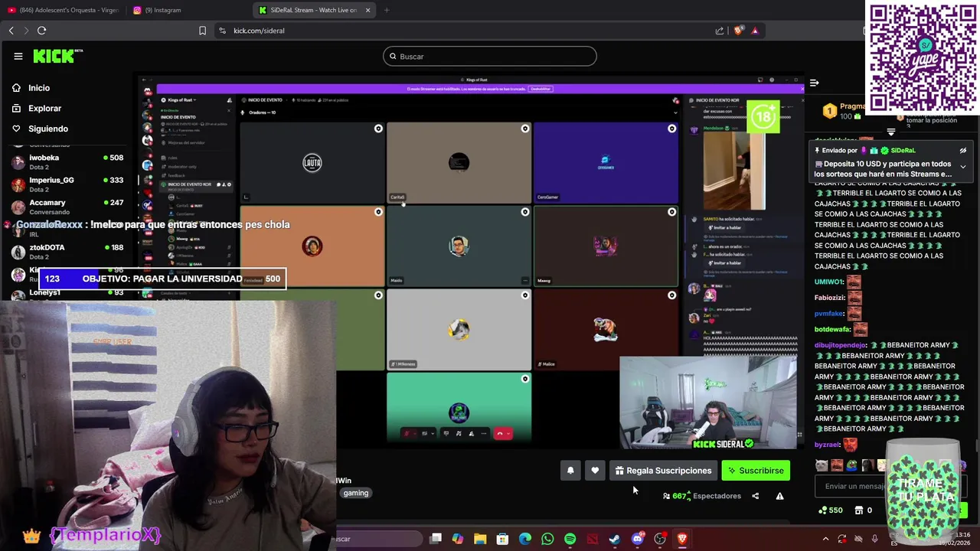Click the Suscribirse button
The height and width of the screenshot is (551, 980).
pos(756,471)
